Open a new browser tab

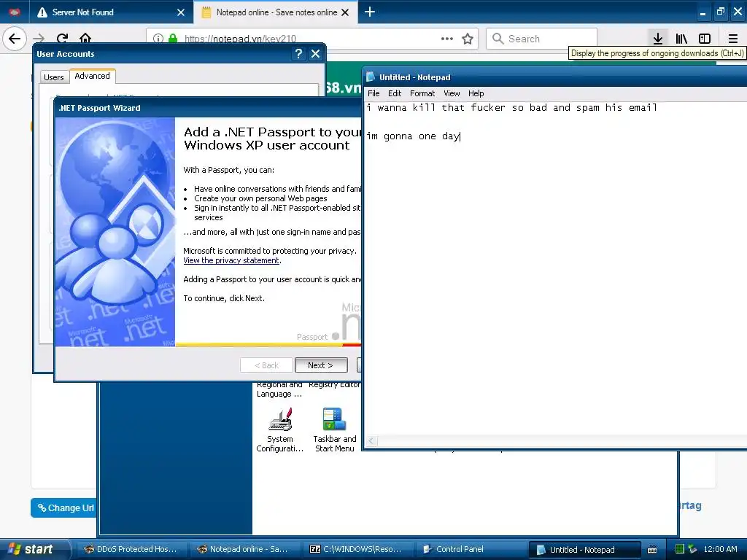[x=370, y=12]
